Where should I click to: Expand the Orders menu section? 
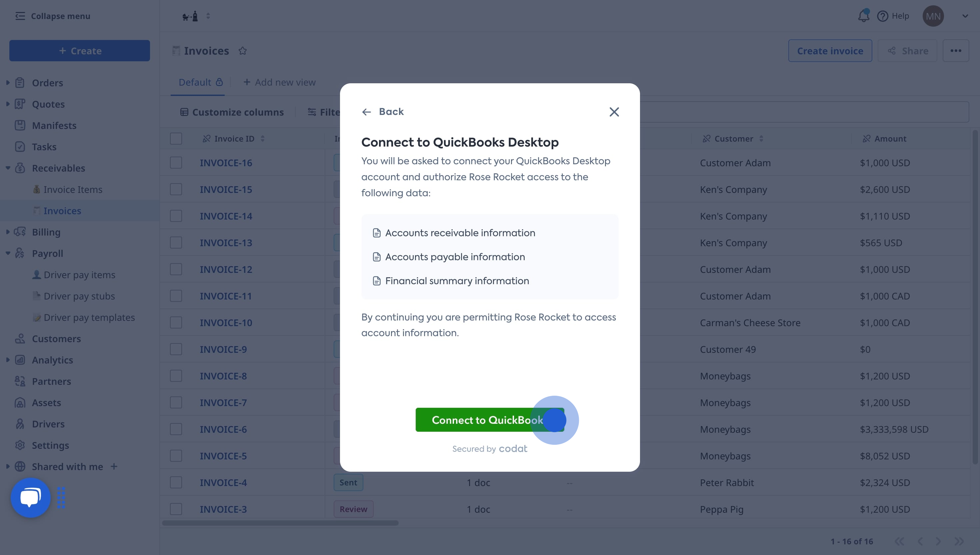tap(8, 83)
